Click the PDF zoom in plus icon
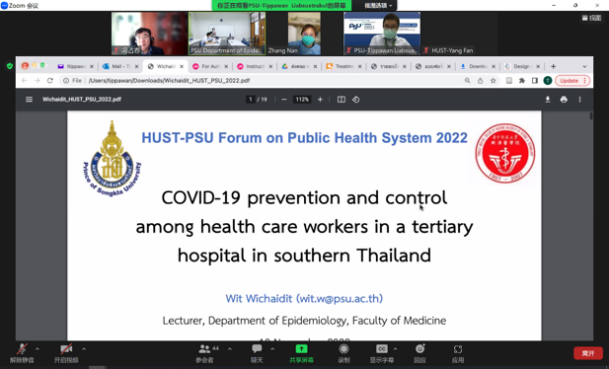 point(320,99)
